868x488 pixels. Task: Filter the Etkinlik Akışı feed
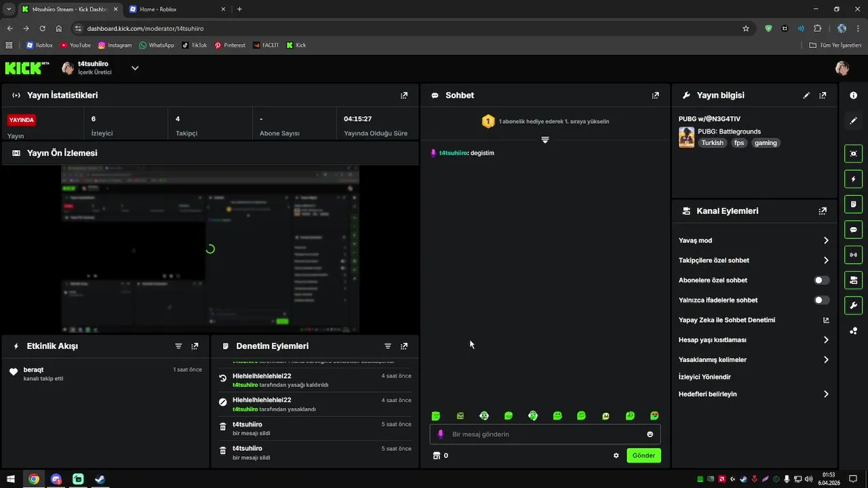tap(178, 346)
